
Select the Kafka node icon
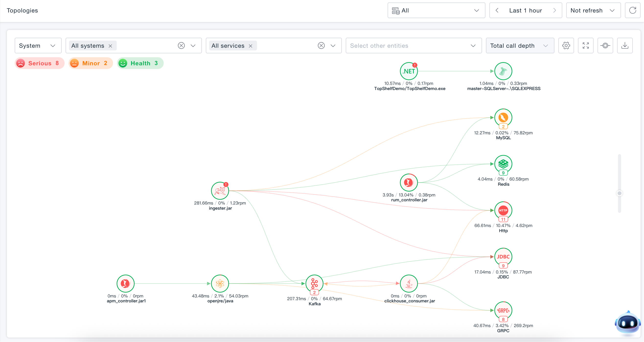click(314, 284)
